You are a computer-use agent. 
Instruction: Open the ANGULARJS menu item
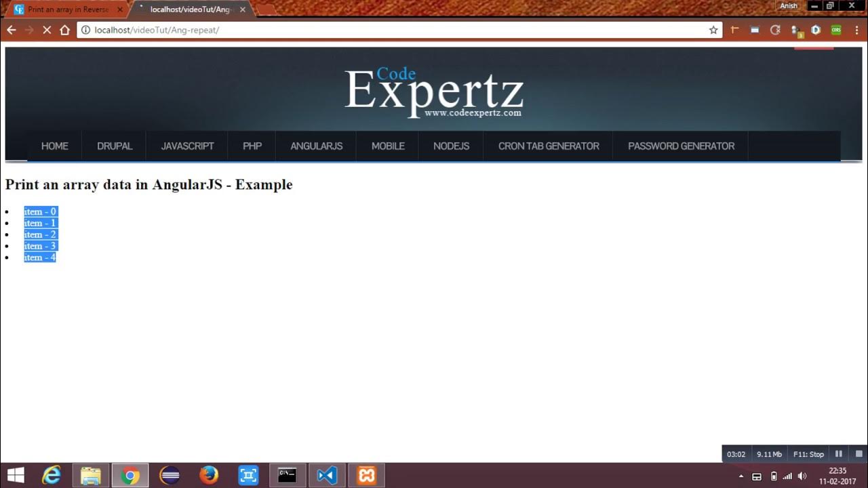(317, 146)
